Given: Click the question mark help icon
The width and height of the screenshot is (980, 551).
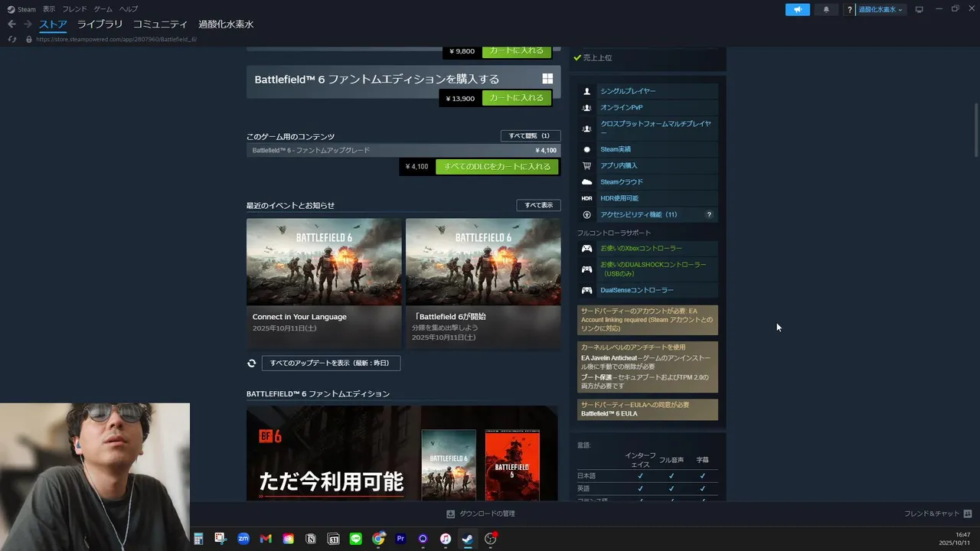Looking at the screenshot, I should [x=849, y=10].
